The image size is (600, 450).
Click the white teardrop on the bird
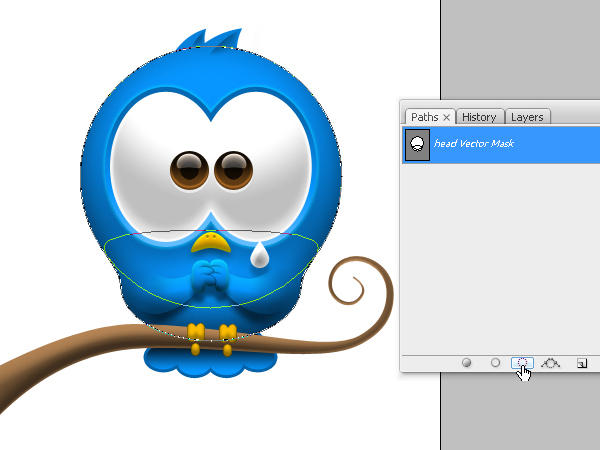(259, 255)
